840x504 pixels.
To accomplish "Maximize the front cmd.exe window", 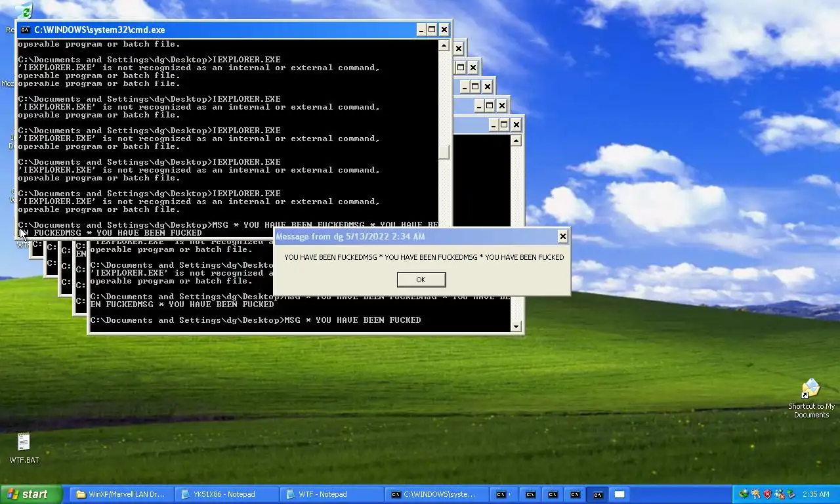I will click(432, 30).
